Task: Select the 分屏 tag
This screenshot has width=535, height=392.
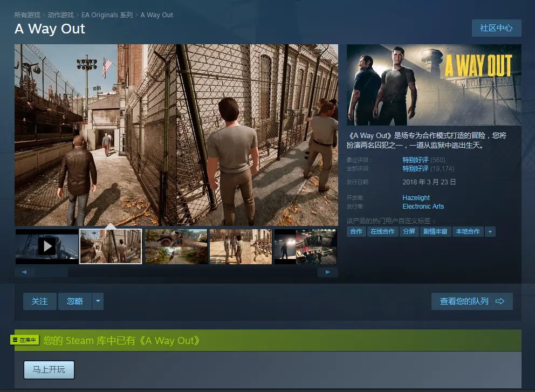Action: pyautogui.click(x=409, y=232)
